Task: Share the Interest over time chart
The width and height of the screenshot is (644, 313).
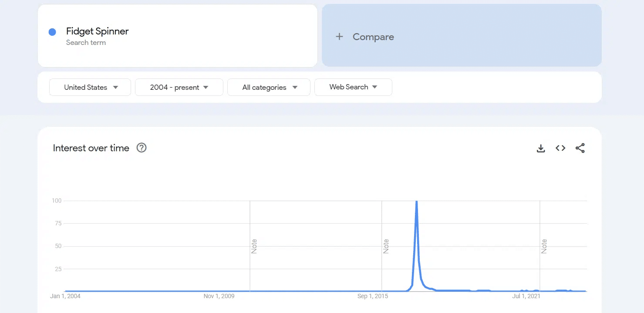Action: (580, 148)
